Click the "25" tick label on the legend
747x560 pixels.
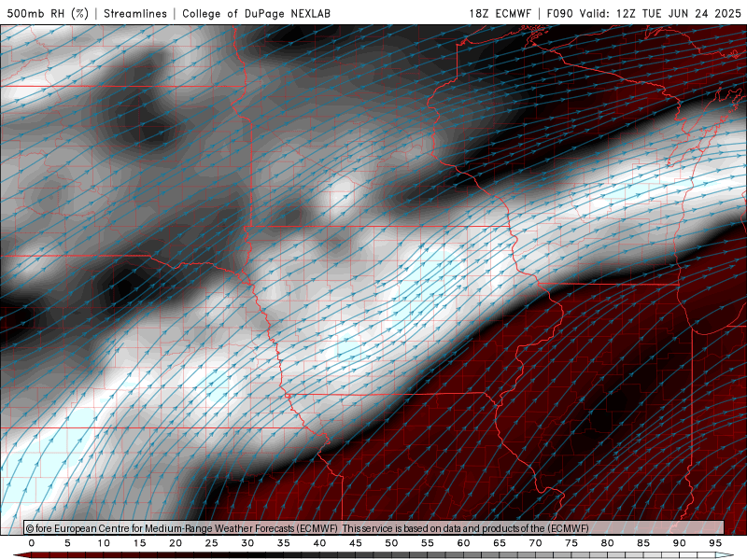pyautogui.click(x=212, y=543)
